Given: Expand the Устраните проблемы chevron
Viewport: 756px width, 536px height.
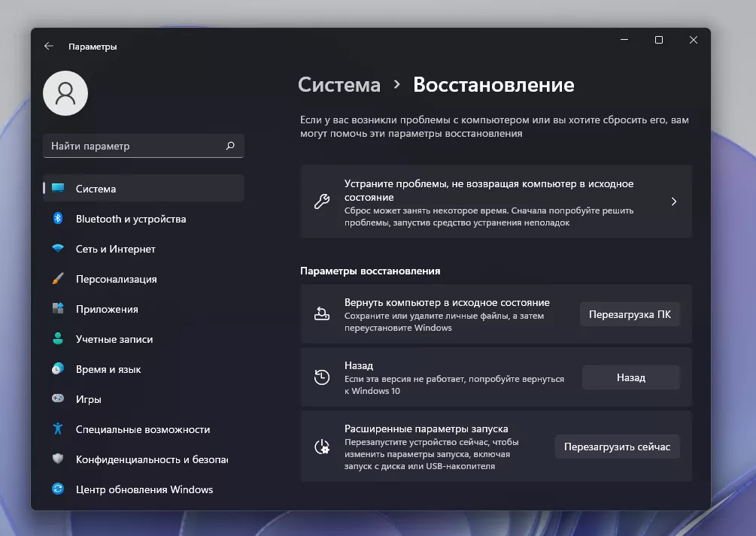Looking at the screenshot, I should [x=674, y=201].
